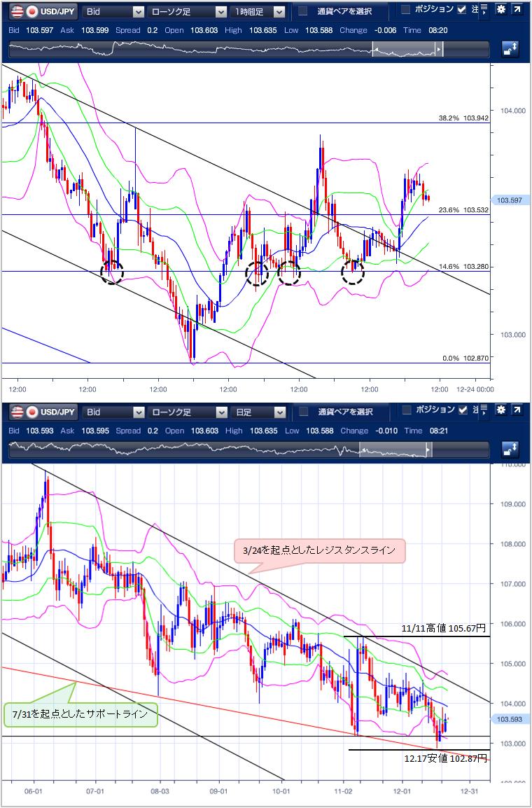This screenshot has width=532, height=808.
Task: Open ローソク足 chart type dropdown on lower chart
Action: [x=187, y=412]
